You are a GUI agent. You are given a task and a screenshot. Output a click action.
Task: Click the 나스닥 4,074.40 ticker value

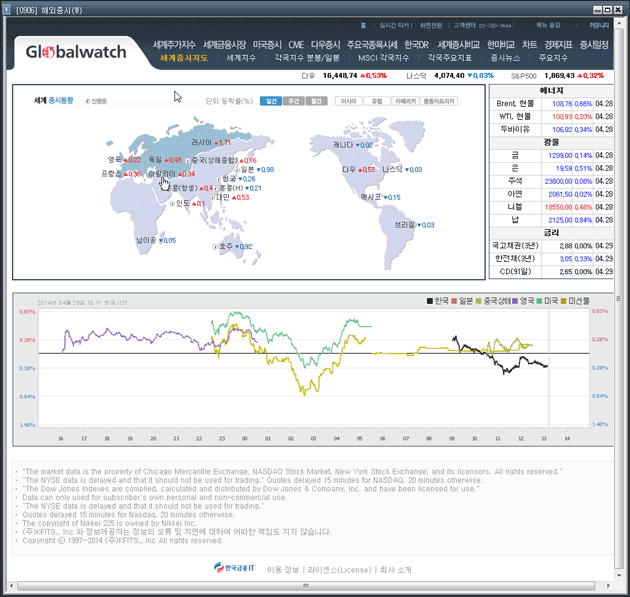point(449,76)
